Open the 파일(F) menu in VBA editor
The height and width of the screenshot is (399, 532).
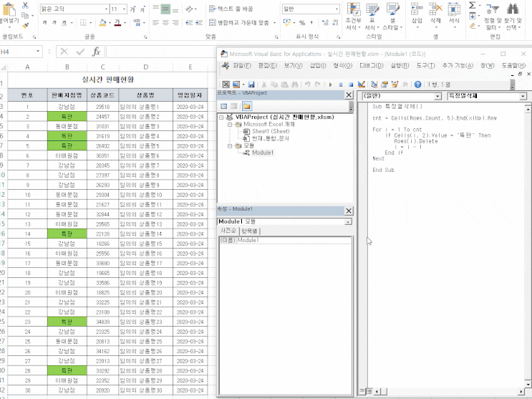tap(242, 65)
